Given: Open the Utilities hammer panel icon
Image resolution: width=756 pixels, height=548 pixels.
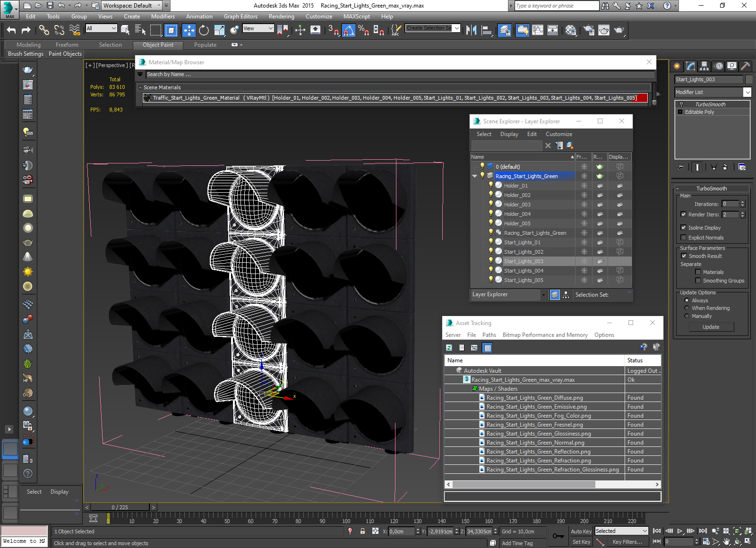Looking at the screenshot, I should pyautogui.click(x=746, y=66).
